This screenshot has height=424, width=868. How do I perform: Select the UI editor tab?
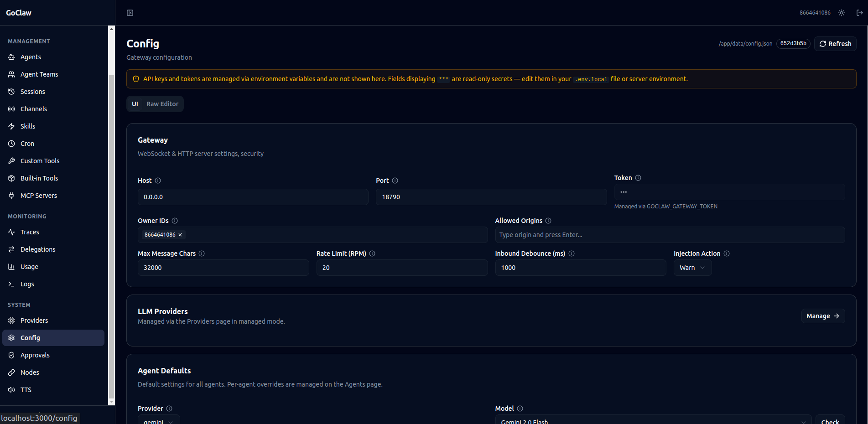coord(135,103)
